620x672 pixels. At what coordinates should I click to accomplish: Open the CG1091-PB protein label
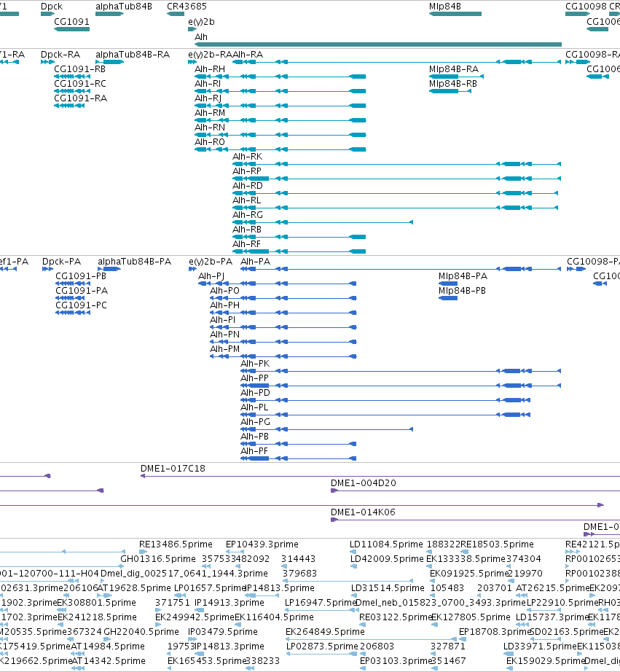(x=81, y=276)
